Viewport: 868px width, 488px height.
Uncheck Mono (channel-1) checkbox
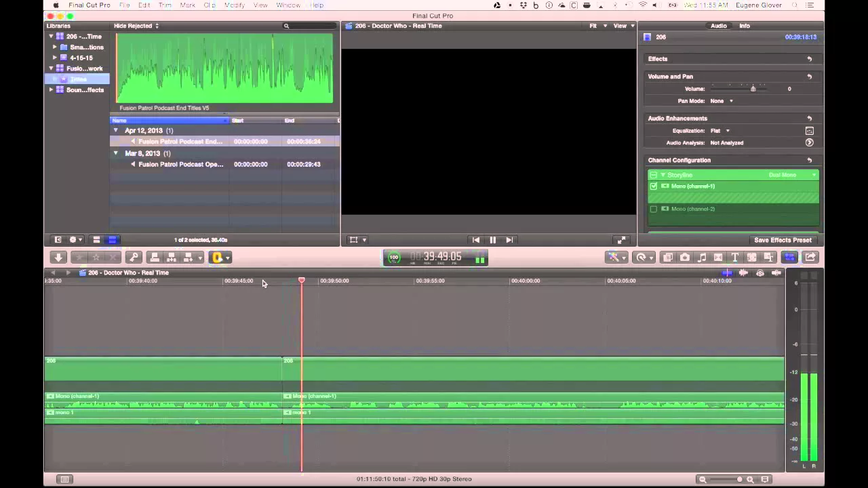coord(654,186)
